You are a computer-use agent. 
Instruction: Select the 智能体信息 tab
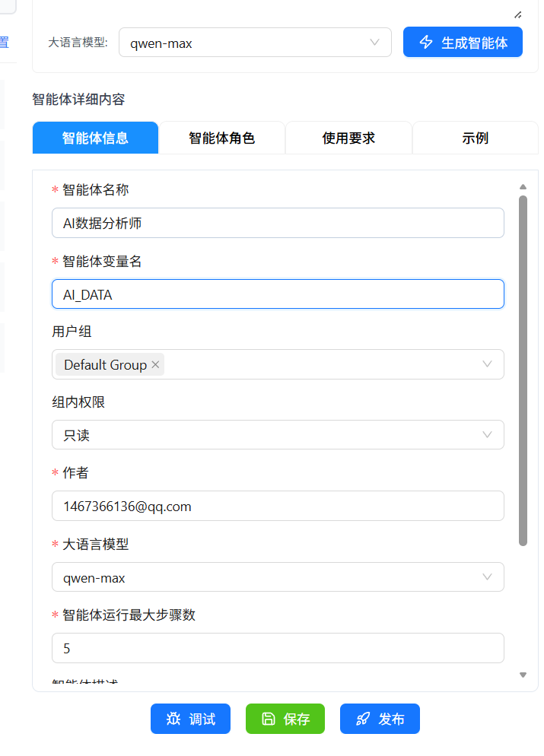96,138
